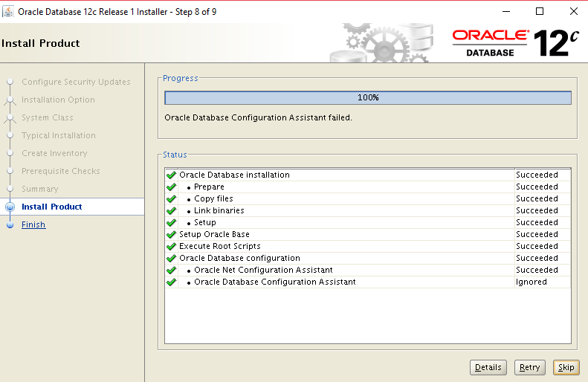Image resolution: width=588 pixels, height=382 pixels.
Task: Click the Skip button
Action: [x=566, y=367]
